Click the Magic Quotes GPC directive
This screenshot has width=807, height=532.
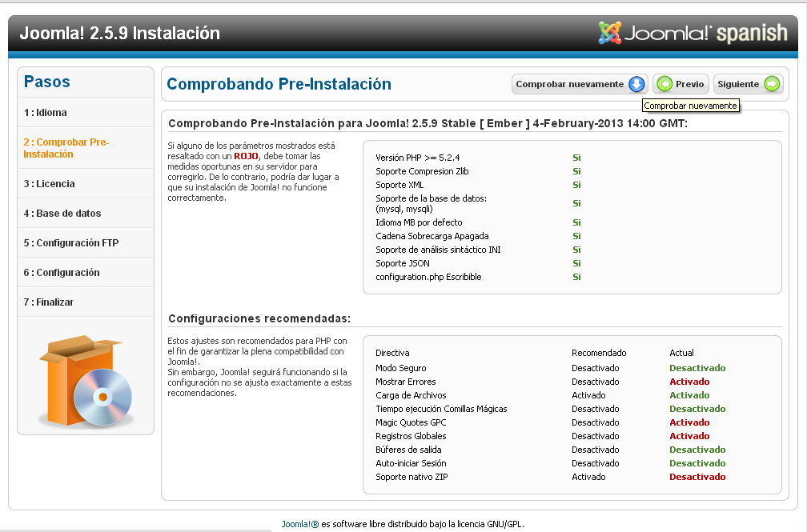coord(411,422)
